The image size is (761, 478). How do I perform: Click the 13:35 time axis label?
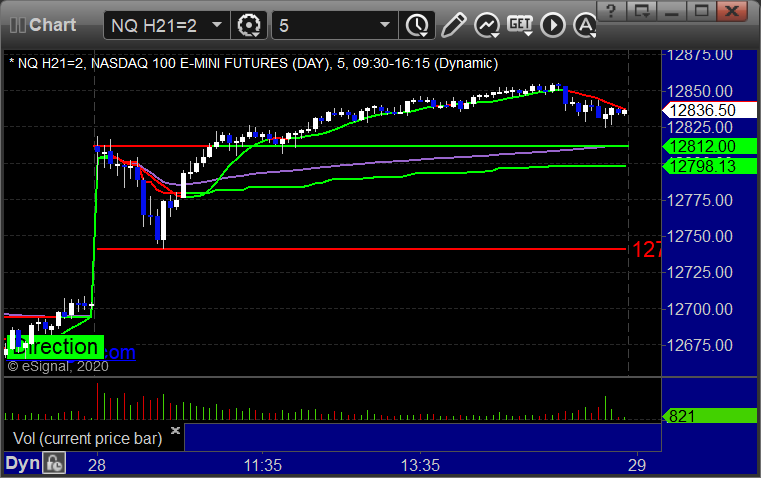click(420, 465)
